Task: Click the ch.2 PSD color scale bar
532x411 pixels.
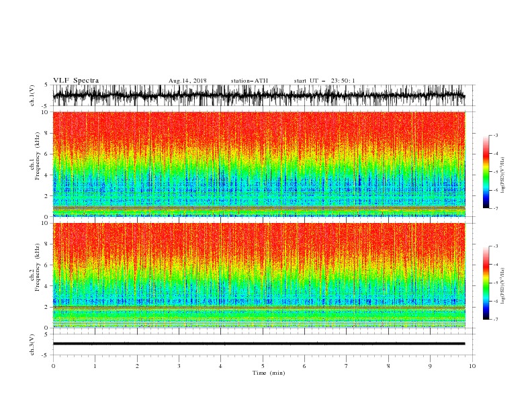Action: [x=486, y=283]
